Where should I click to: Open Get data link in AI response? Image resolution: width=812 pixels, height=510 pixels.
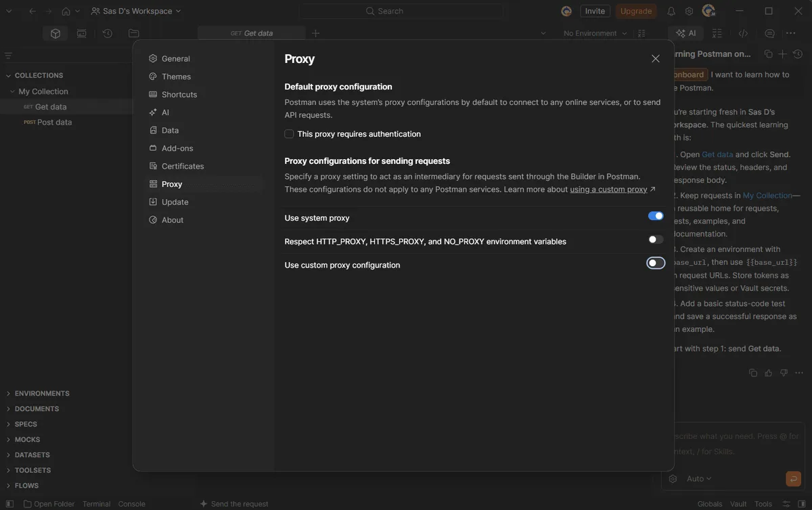point(717,154)
